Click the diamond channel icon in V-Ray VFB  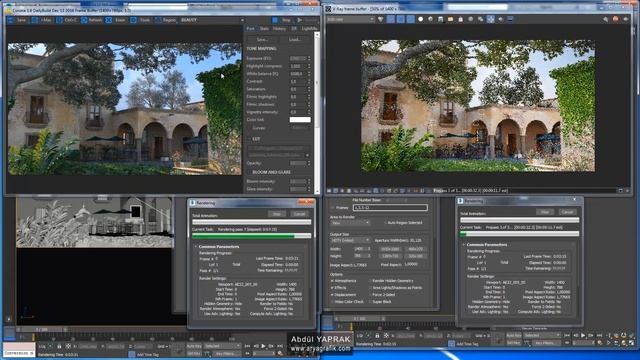click(x=381, y=19)
